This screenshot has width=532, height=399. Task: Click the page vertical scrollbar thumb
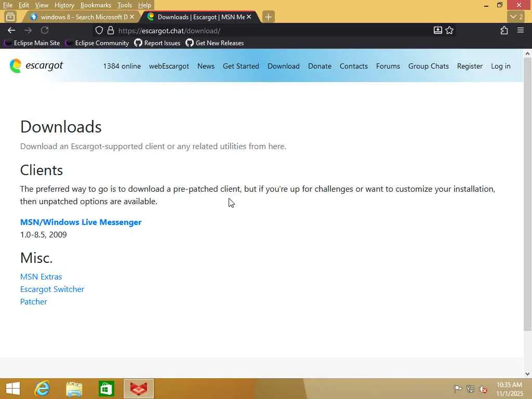527,194
